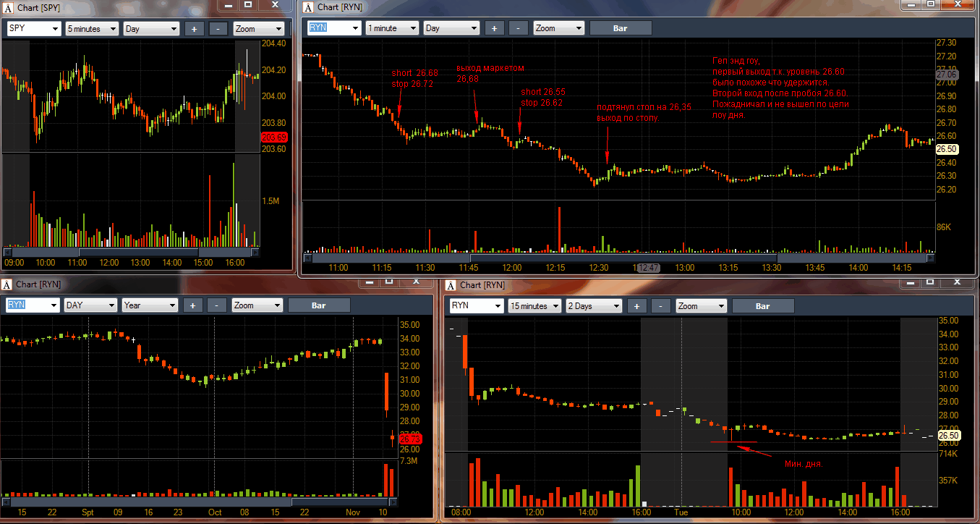Viewport: 980px width, 524px height.
Task: Click the minus button in 15 minutes RYN chart
Action: click(x=661, y=306)
